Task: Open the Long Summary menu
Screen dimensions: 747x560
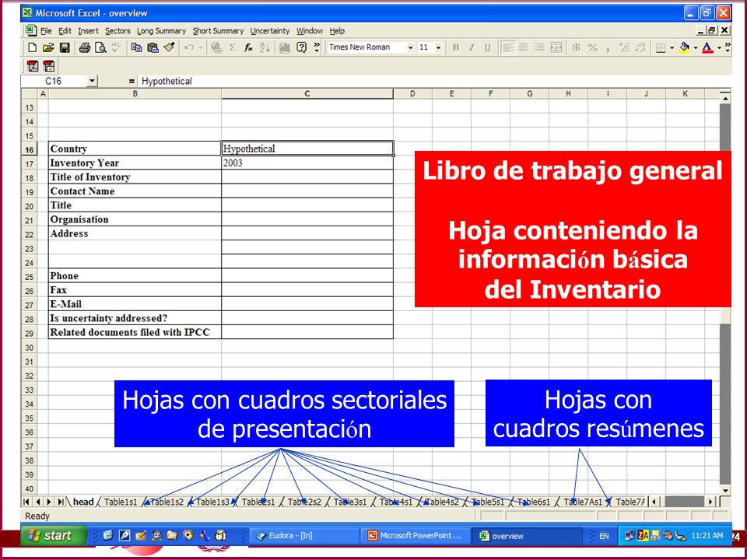Action: 162,31
